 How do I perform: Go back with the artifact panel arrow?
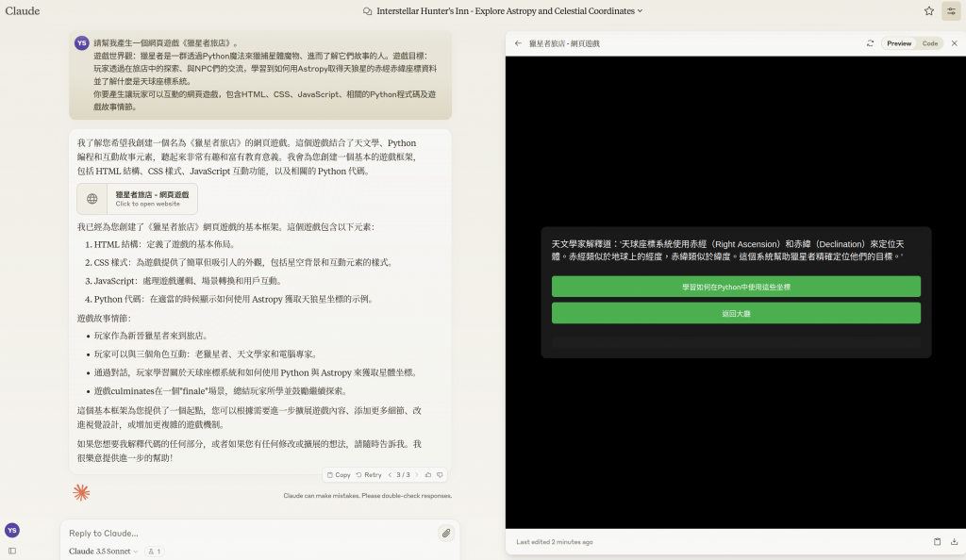(x=518, y=43)
